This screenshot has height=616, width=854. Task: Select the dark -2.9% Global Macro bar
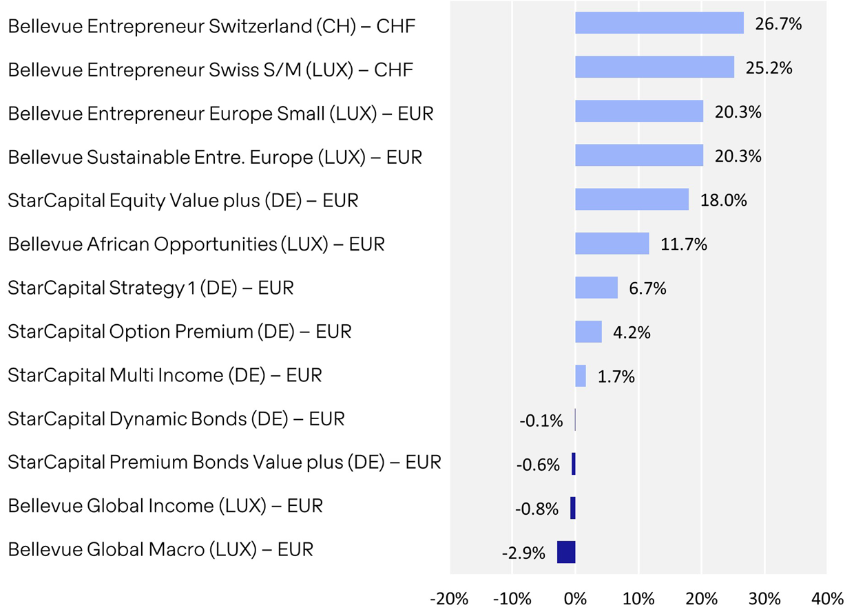tap(566, 552)
